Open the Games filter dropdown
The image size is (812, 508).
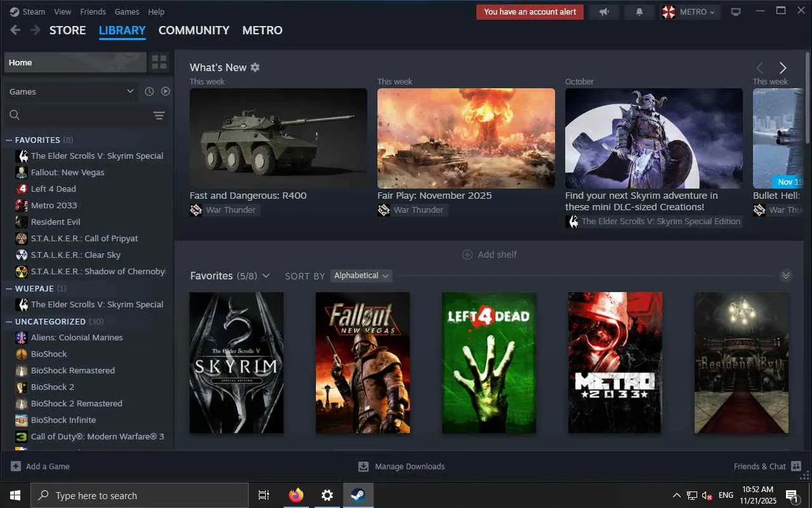pos(71,91)
